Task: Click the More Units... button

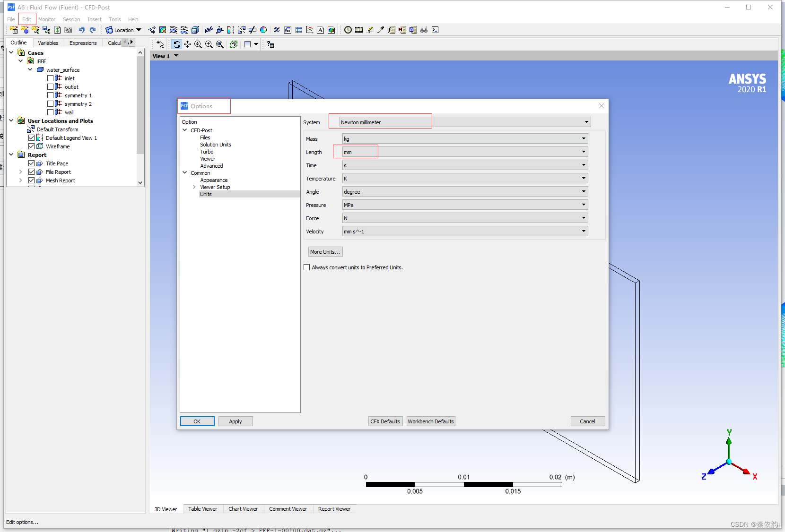Action: point(325,252)
